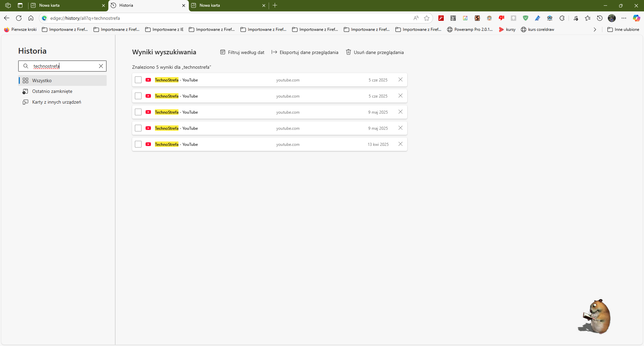This screenshot has width=644, height=346.
Task: Select the Wszystko history filter
Action: pyautogui.click(x=62, y=80)
